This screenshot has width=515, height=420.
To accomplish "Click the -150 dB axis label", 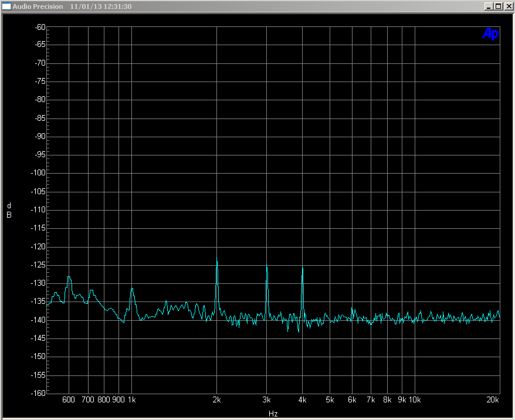I will (38, 356).
